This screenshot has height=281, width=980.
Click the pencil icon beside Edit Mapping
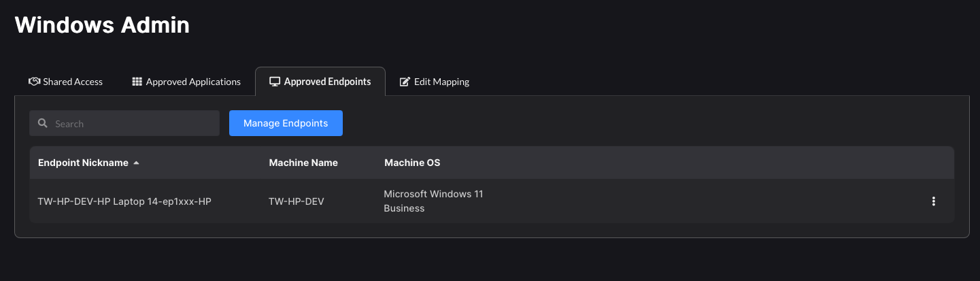[405, 82]
